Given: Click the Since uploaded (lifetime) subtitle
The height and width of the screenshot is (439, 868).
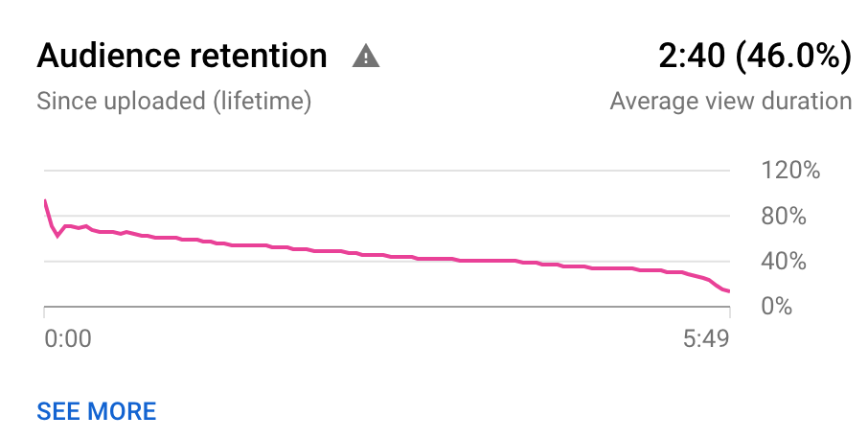Looking at the screenshot, I should pos(173,102).
